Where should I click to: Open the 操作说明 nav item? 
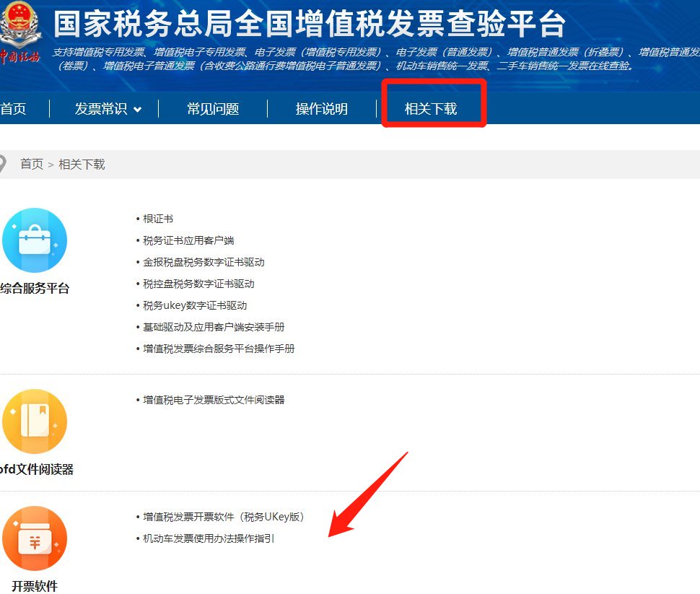(x=321, y=108)
